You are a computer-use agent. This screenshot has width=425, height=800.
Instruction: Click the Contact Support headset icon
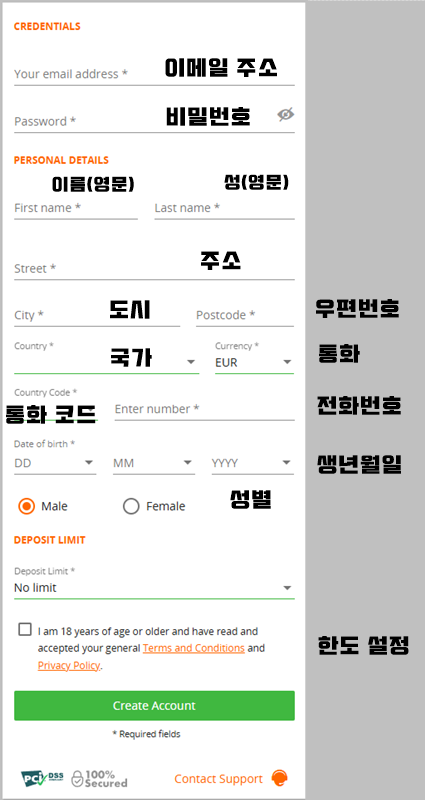pyautogui.click(x=279, y=778)
